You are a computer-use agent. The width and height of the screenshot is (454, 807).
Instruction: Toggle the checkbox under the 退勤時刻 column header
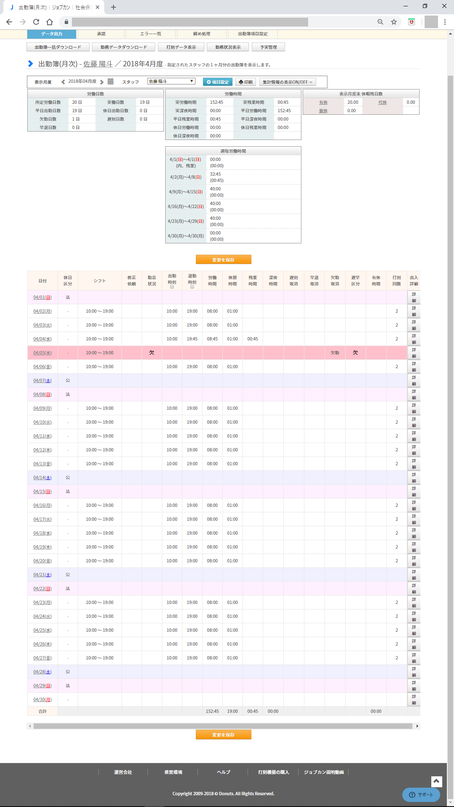click(x=192, y=287)
